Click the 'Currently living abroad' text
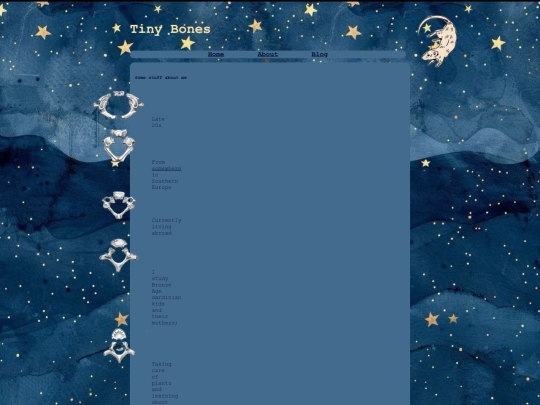 (166, 227)
